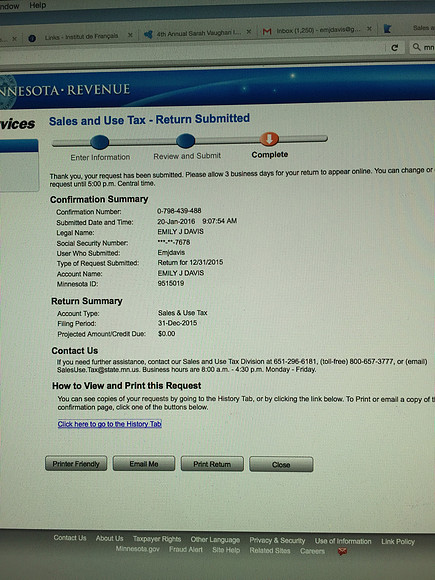Viewport: 435px width, 580px height.
Task: Open Related Sites footer link
Action: click(270, 551)
